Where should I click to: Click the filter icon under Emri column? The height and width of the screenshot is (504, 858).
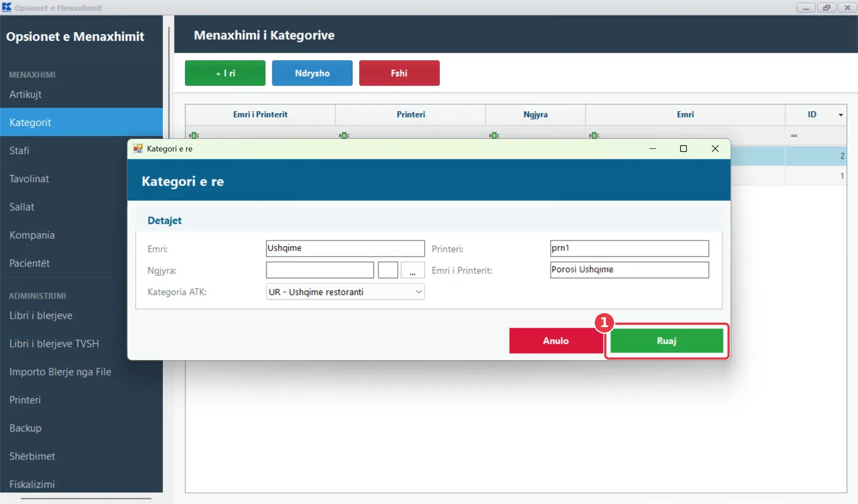594,135
